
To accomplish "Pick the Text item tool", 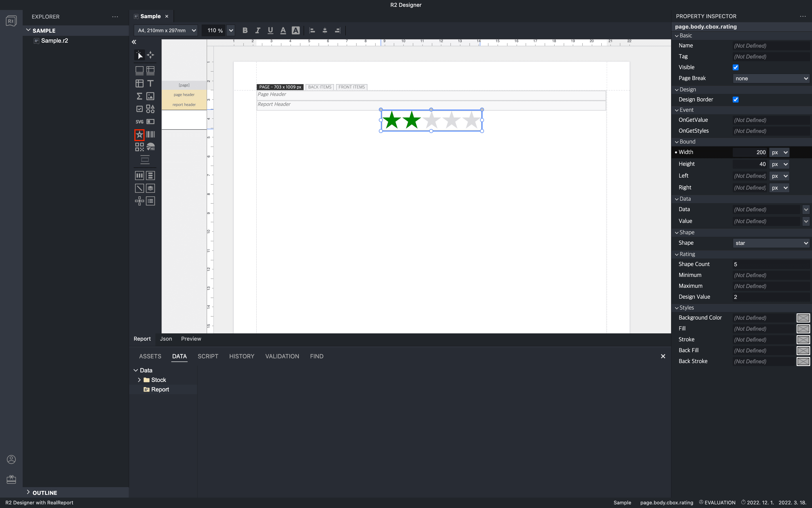I will pyautogui.click(x=151, y=83).
